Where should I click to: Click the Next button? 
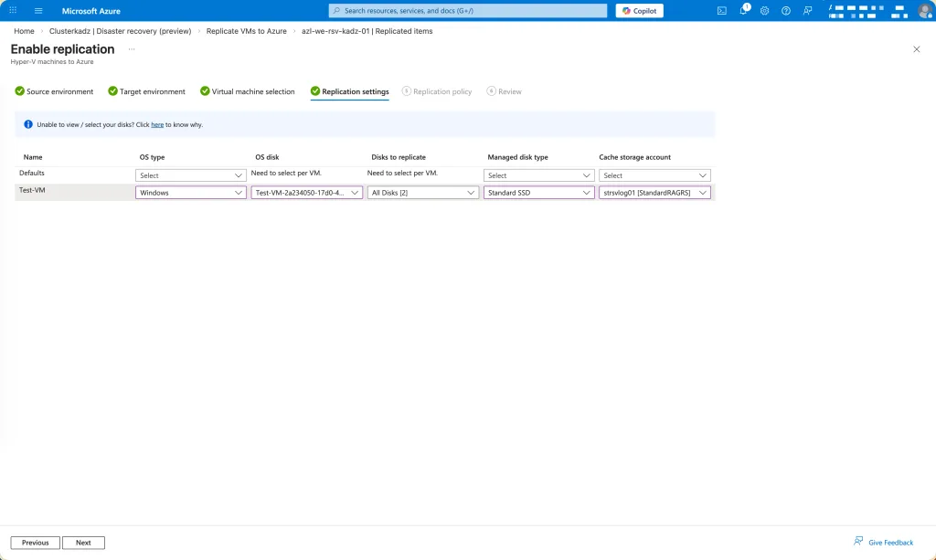pyautogui.click(x=83, y=543)
